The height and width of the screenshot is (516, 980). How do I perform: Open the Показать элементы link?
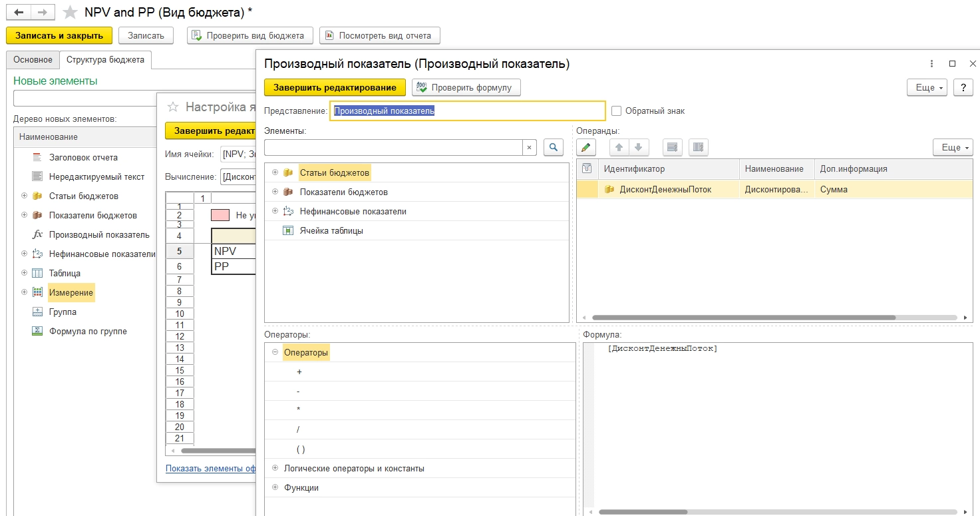coord(211,468)
